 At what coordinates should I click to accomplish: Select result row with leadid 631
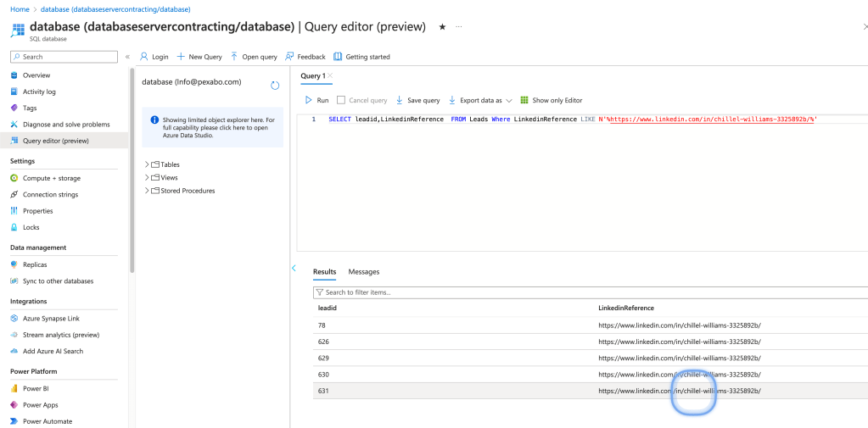click(590, 391)
